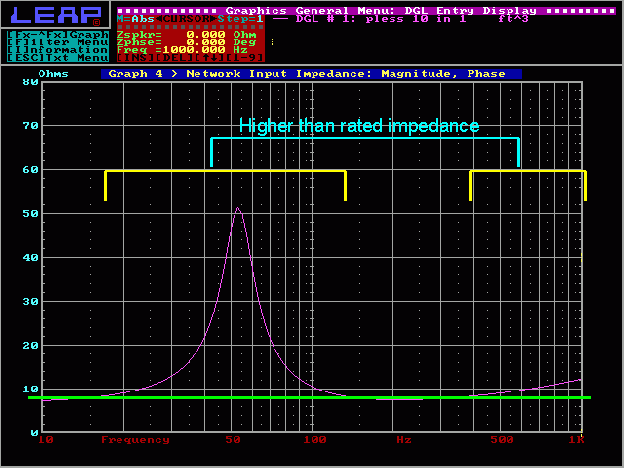Click the 50 ohm axis label
624x468 pixels.
click(31, 214)
